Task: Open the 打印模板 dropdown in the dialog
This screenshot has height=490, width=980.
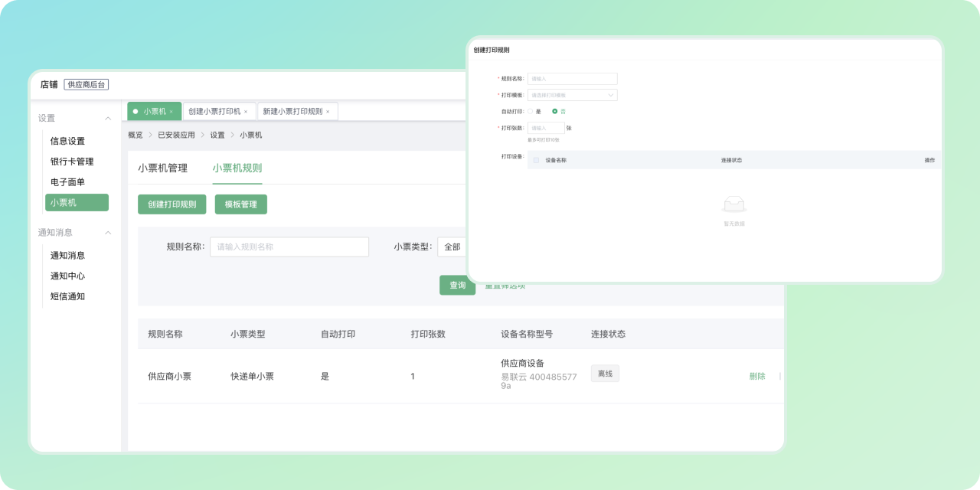Action: pyautogui.click(x=572, y=96)
